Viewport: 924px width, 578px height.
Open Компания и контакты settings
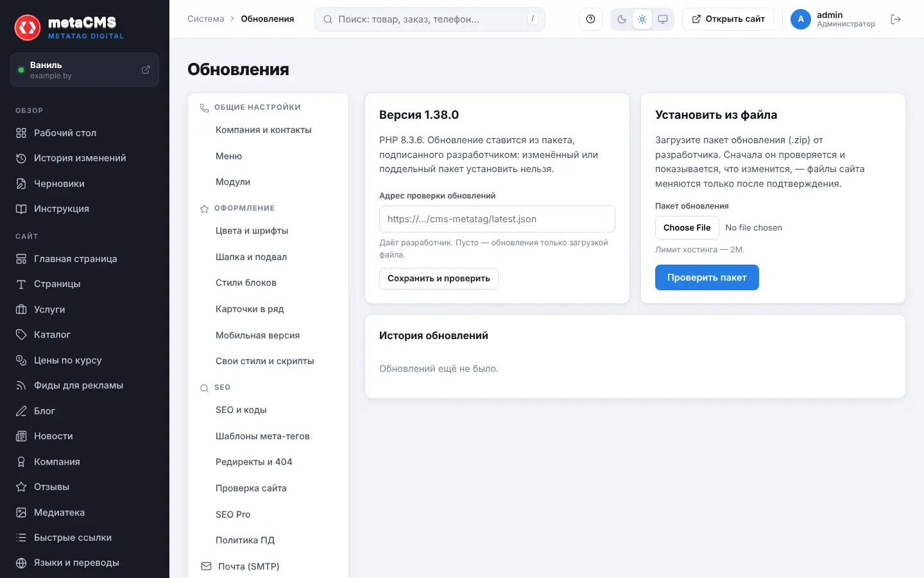pyautogui.click(x=268, y=130)
